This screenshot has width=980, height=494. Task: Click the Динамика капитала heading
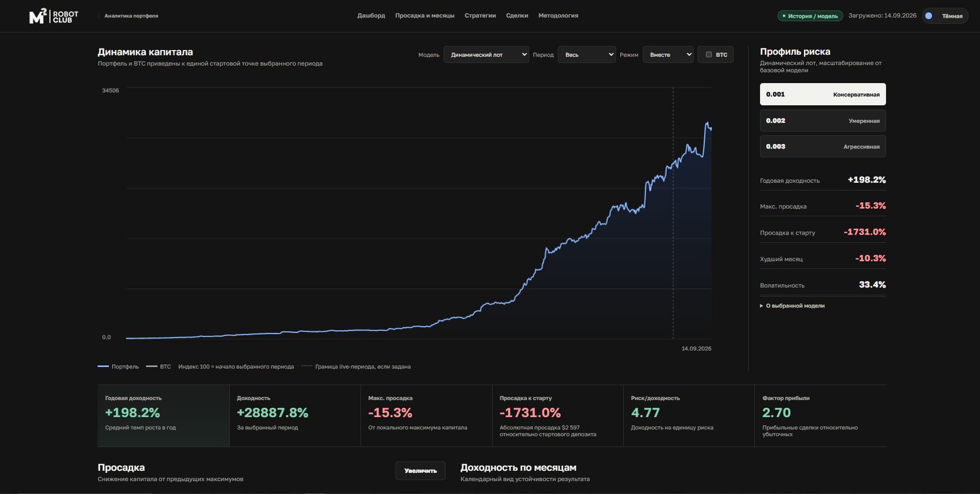145,52
